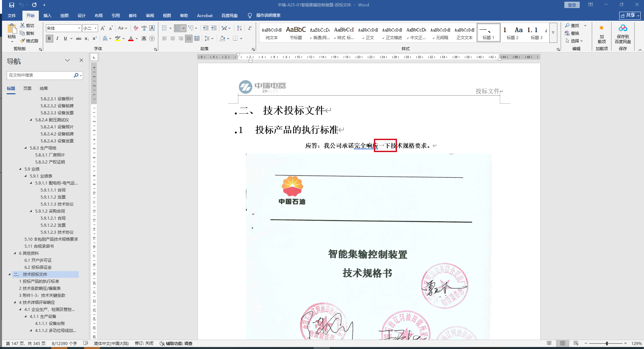Switch navigation pane to 页面 tab

tap(27, 89)
